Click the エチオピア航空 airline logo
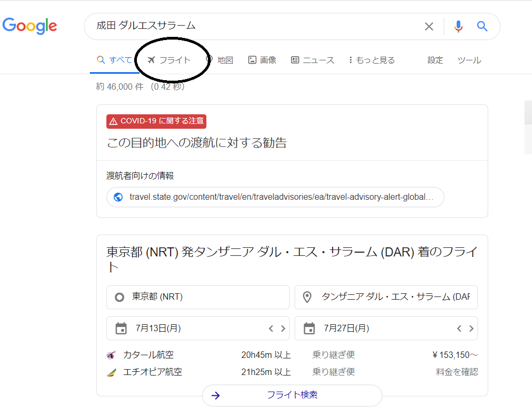The height and width of the screenshot is (414, 532). click(111, 372)
